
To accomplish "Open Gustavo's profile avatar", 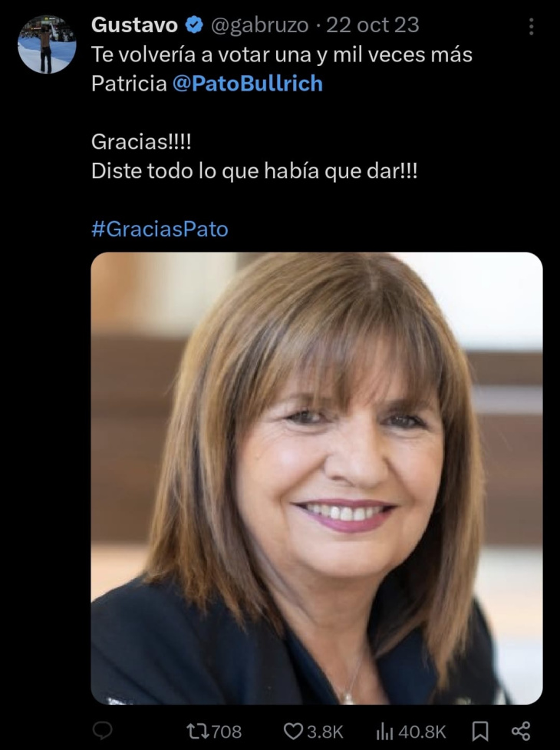I will 46,44.
